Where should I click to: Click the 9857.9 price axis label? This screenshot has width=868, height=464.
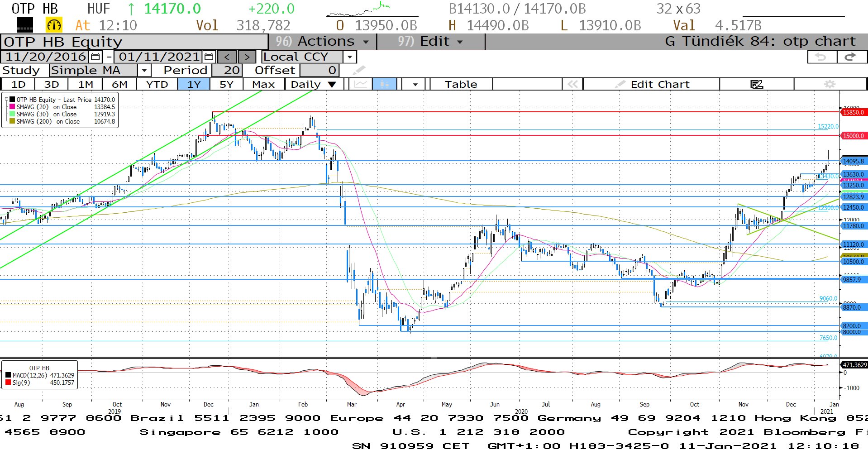click(854, 280)
